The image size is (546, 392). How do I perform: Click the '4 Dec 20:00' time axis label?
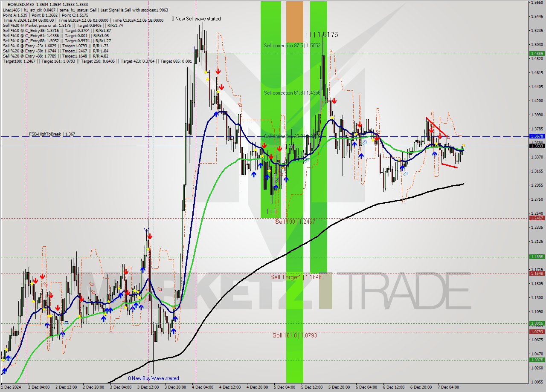click(257, 387)
